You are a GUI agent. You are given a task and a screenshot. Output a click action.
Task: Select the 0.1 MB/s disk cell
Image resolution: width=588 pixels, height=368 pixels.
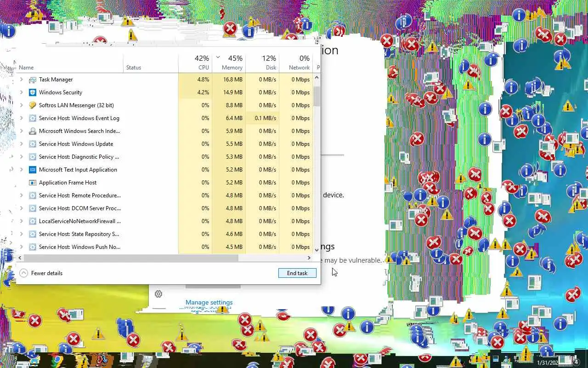(x=262, y=118)
